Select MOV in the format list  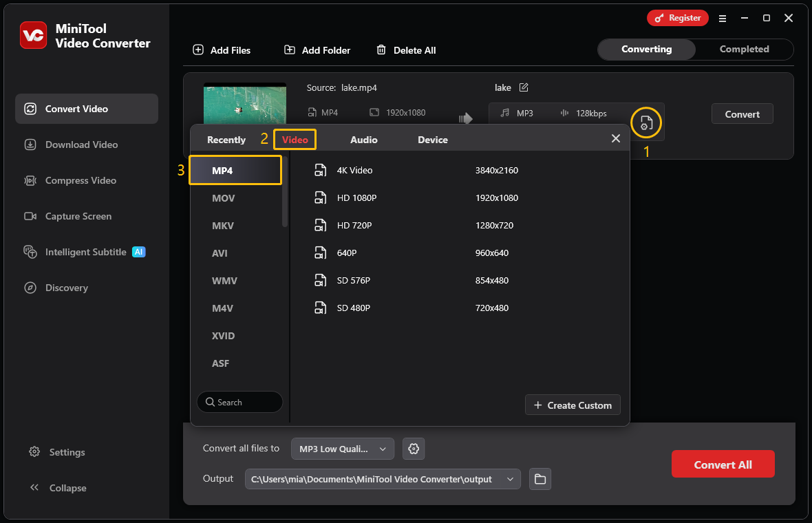pos(223,198)
